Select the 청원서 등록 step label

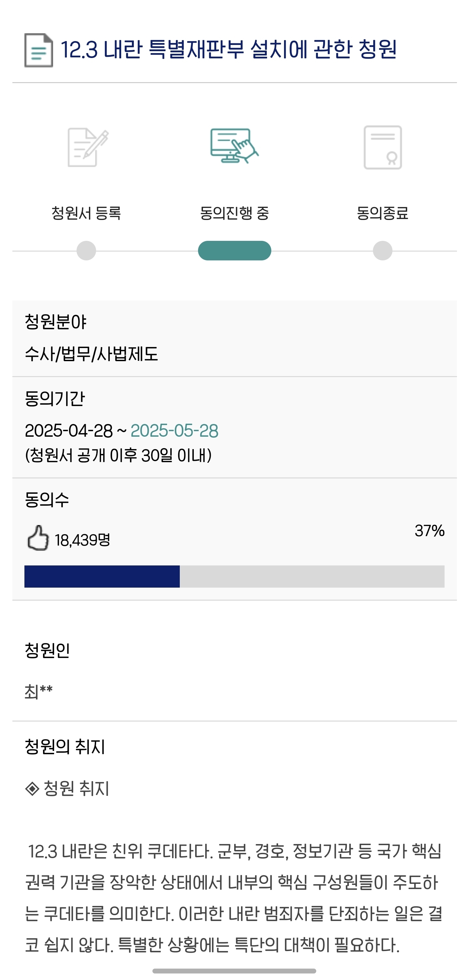pyautogui.click(x=86, y=213)
